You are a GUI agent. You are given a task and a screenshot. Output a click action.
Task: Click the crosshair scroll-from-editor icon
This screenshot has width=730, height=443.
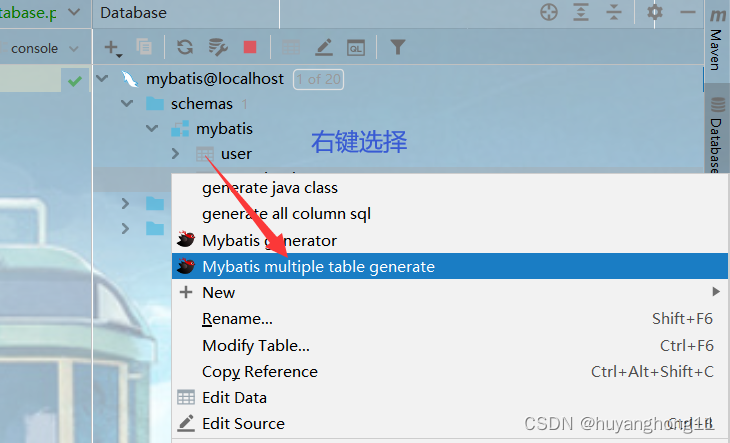[549, 12]
